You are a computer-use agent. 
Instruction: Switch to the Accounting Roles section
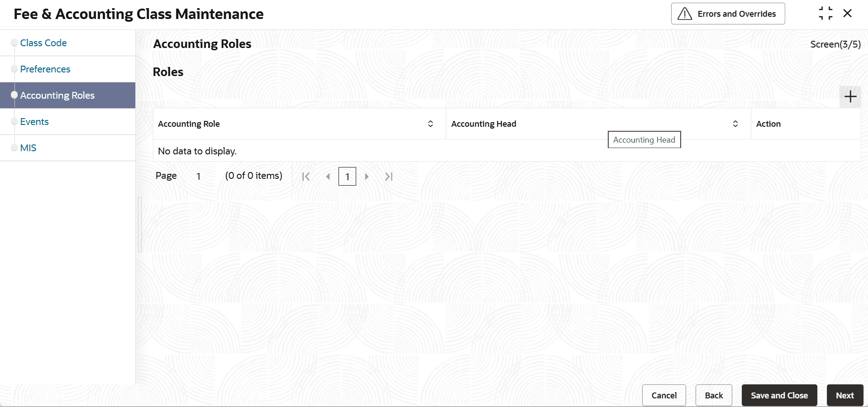coord(57,96)
